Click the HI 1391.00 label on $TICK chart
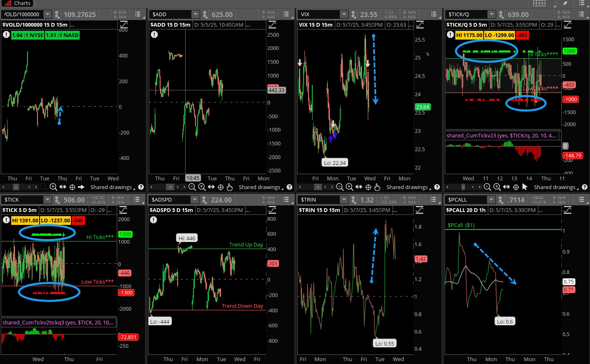The height and width of the screenshot is (364, 590). pyautogui.click(x=25, y=220)
